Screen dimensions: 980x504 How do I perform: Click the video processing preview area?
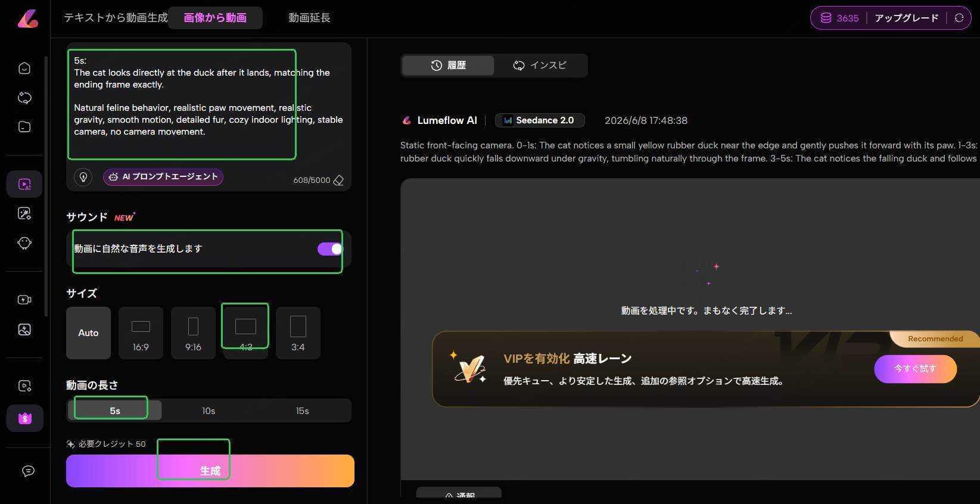[690, 329]
